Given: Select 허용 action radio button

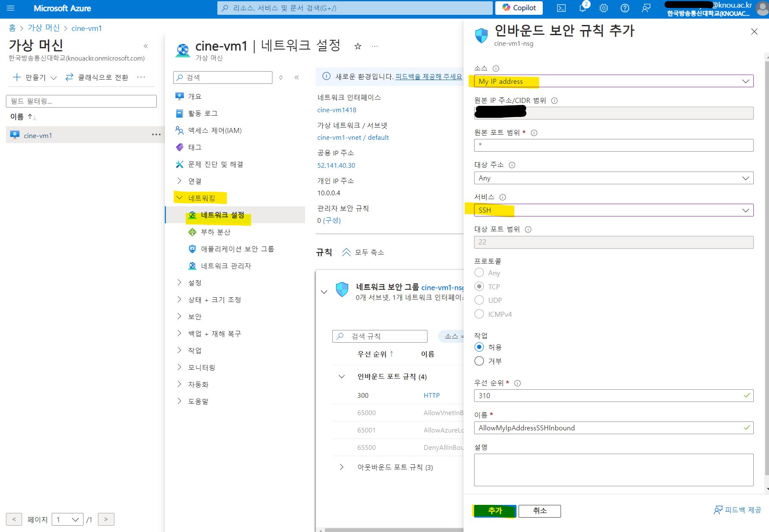Looking at the screenshot, I should pos(479,347).
